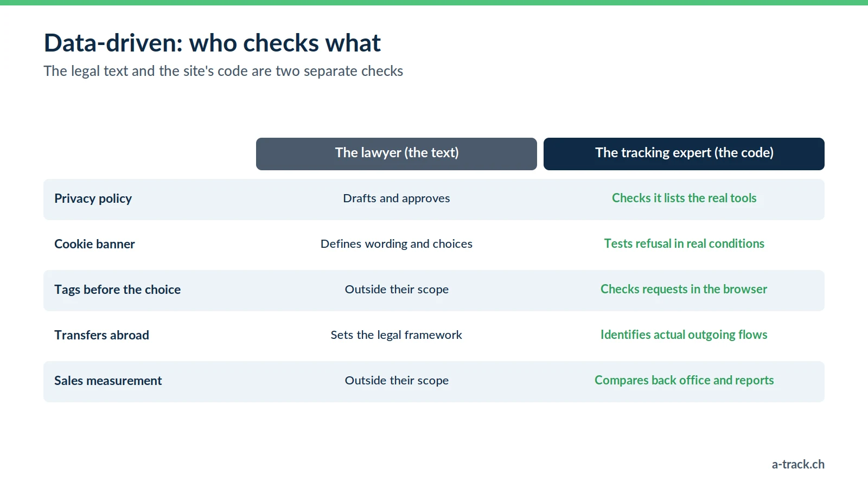The width and height of the screenshot is (868, 488).
Task: Click 'Outside their scope' in Sales row
Action: click(397, 381)
